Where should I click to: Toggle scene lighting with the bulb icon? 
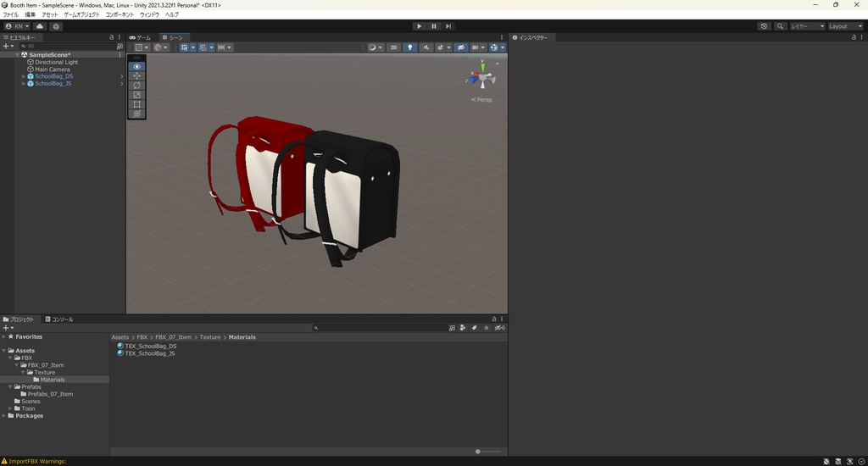point(410,47)
